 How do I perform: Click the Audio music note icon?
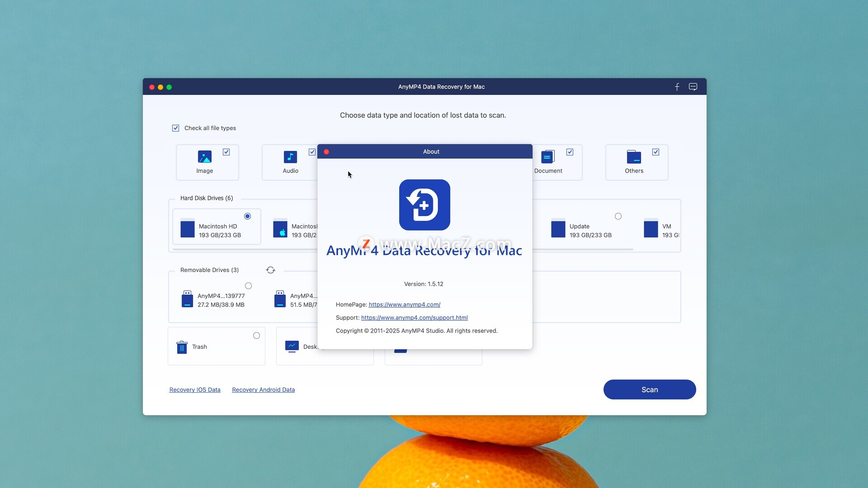(290, 157)
